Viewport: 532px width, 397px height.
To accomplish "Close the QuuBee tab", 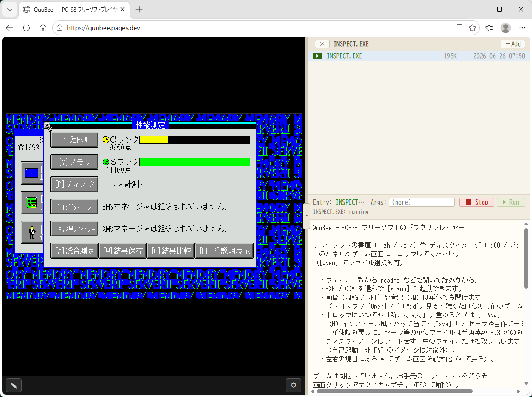I will 122,10.
